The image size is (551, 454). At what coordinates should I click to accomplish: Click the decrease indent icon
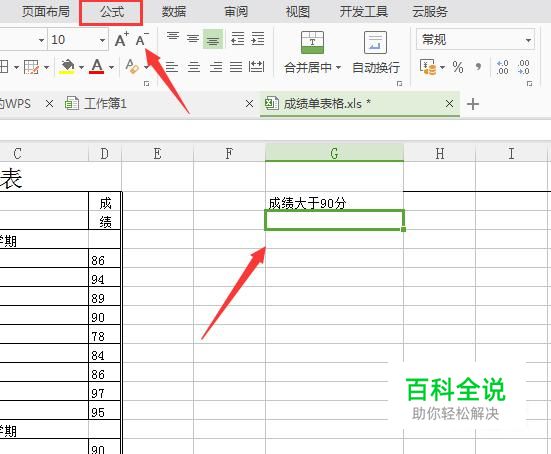pos(238,39)
